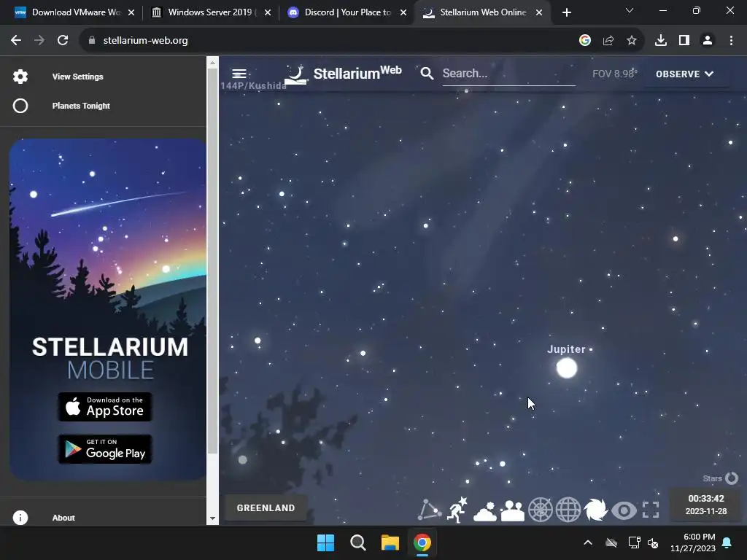The height and width of the screenshot is (560, 747).
Task: Click the Google icon in address bar
Action: click(584, 41)
